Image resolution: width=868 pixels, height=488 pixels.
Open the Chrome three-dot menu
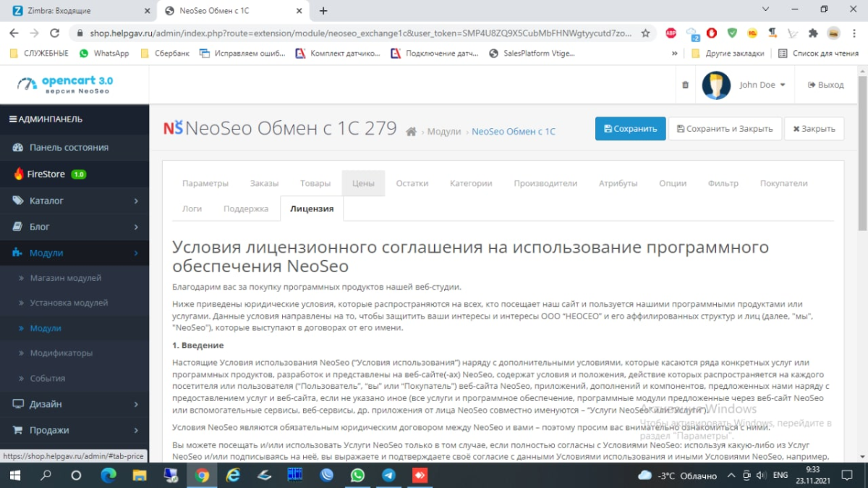pyautogui.click(x=854, y=33)
